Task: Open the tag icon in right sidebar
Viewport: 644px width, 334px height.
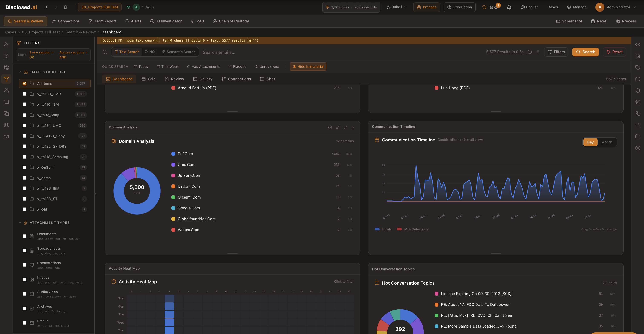Action: pos(638,68)
